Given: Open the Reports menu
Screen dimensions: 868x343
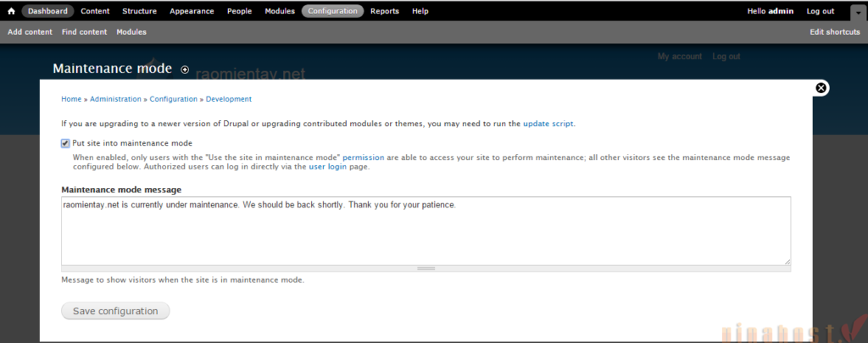Looking at the screenshot, I should point(385,11).
